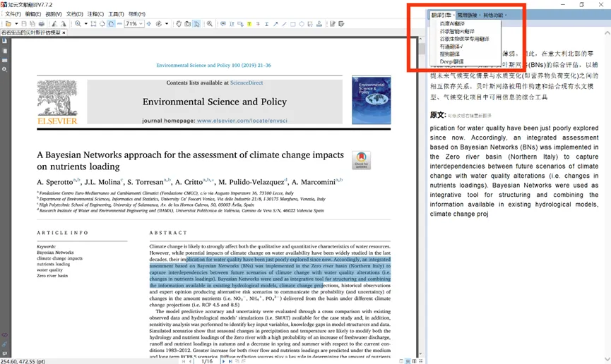The image size is (611, 364).
Task: Select the Line drawing tool
Action: point(284,24)
